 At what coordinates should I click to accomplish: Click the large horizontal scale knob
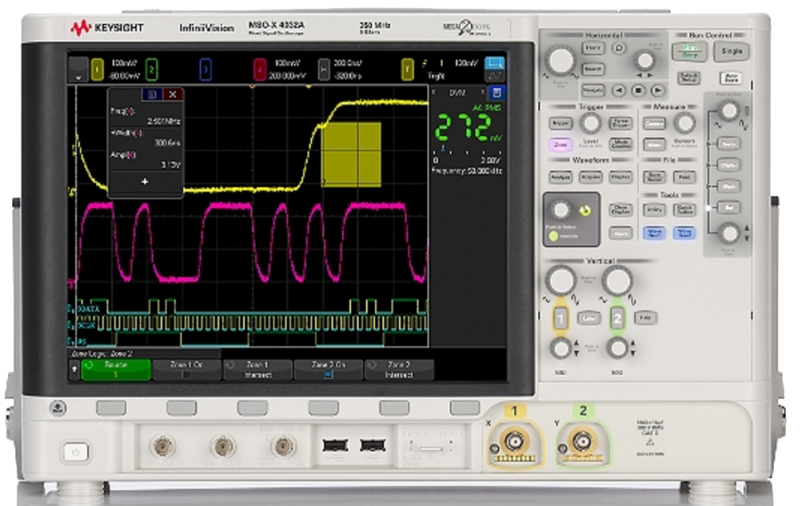pyautogui.click(x=561, y=60)
